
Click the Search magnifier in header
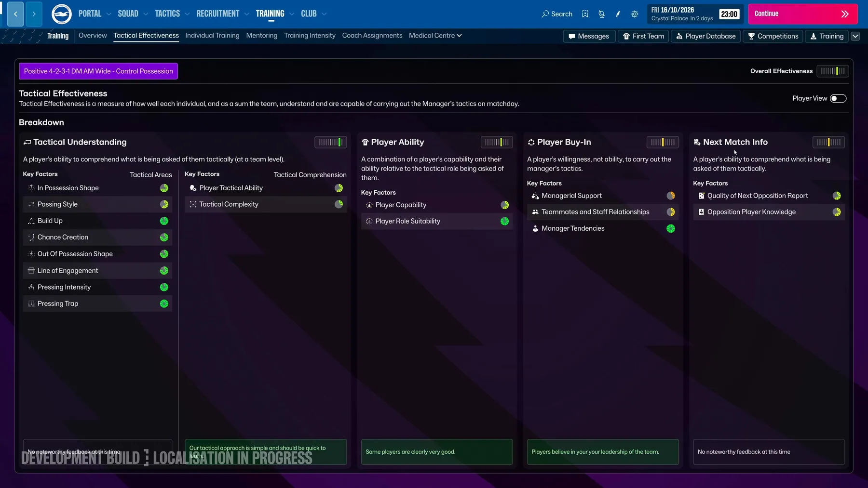pyautogui.click(x=557, y=14)
